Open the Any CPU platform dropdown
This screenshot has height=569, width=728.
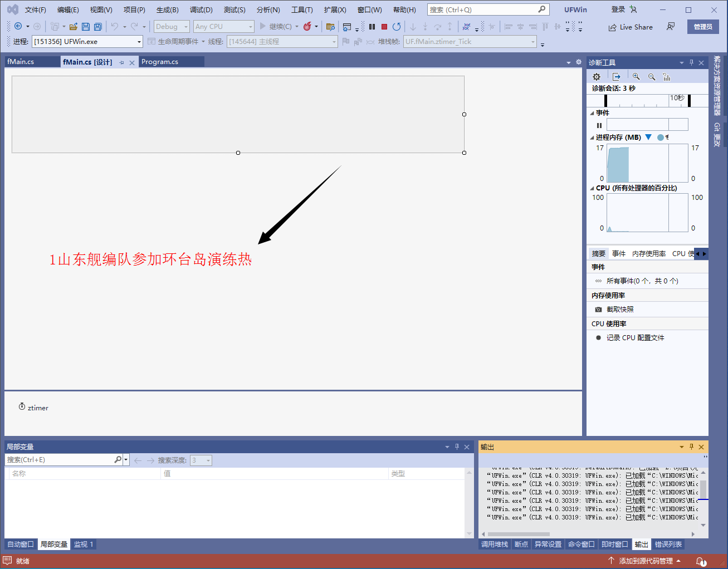223,26
